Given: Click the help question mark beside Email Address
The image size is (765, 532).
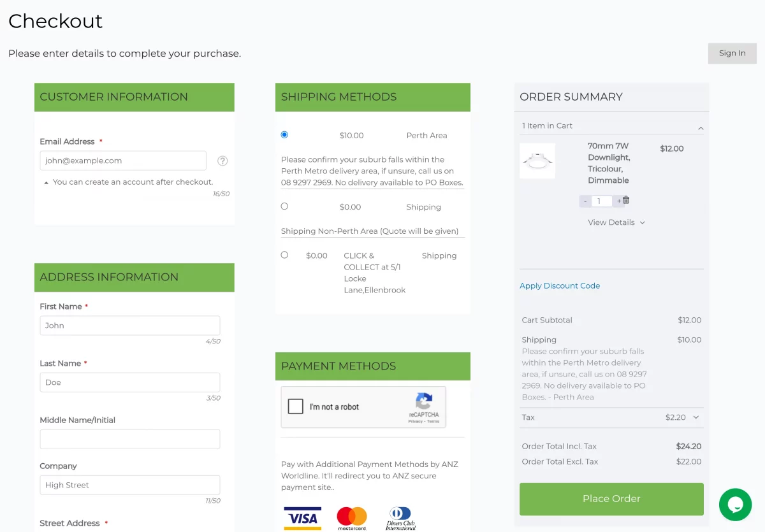Looking at the screenshot, I should 222,161.
